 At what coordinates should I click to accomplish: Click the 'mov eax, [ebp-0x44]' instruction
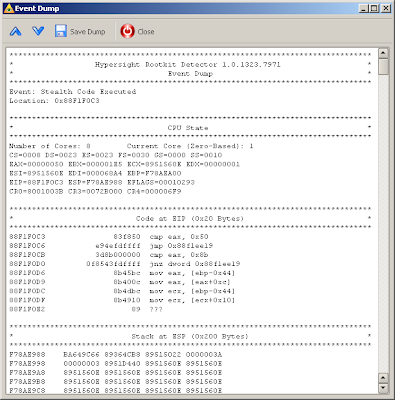click(192, 273)
